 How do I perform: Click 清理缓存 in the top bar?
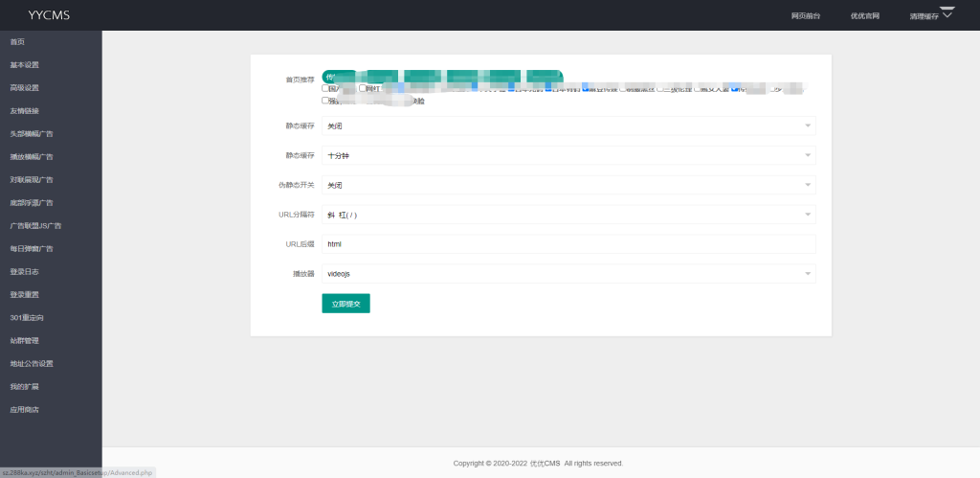[923, 16]
